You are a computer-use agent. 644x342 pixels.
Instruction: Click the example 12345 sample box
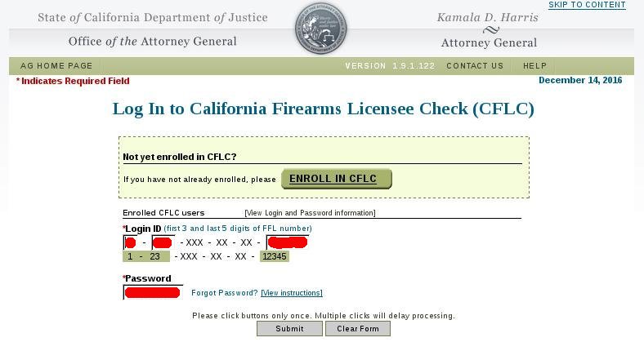[275, 257]
